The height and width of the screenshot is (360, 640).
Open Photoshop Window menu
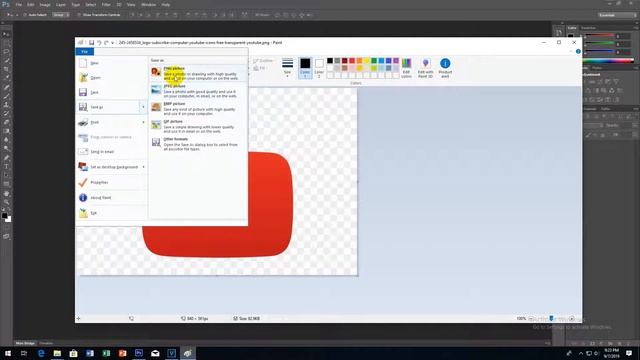click(x=148, y=4)
